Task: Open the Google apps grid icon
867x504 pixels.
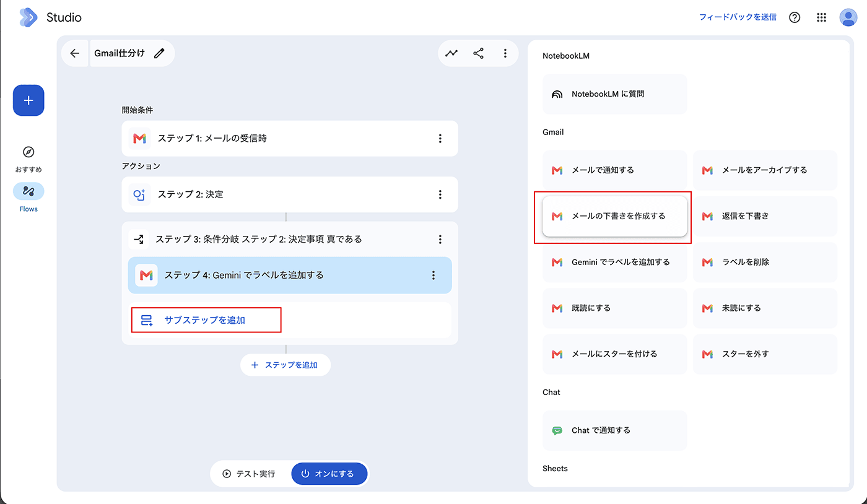Action: pyautogui.click(x=822, y=17)
